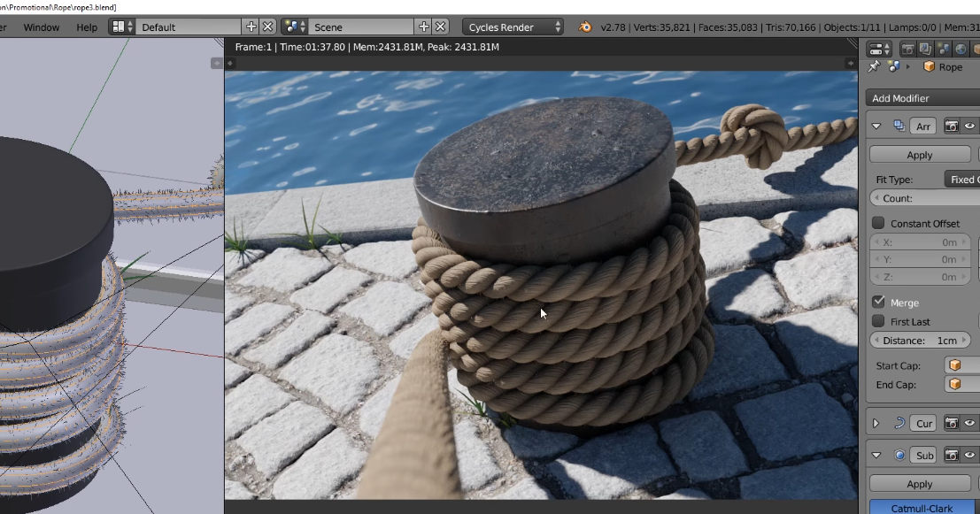Open the World properties tab

960,49
